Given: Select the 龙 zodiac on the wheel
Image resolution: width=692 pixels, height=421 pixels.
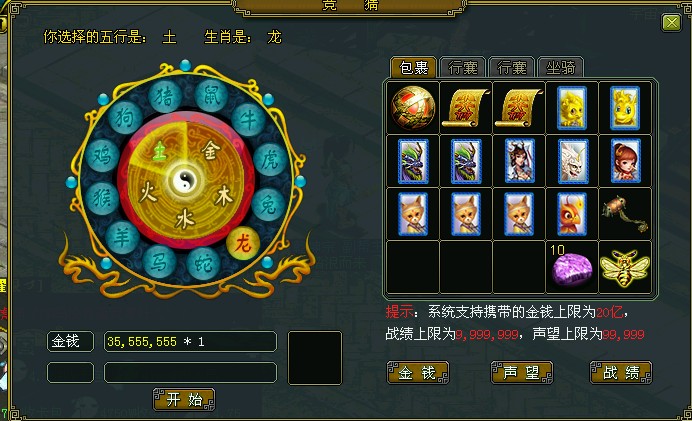Looking at the screenshot, I should [242, 243].
